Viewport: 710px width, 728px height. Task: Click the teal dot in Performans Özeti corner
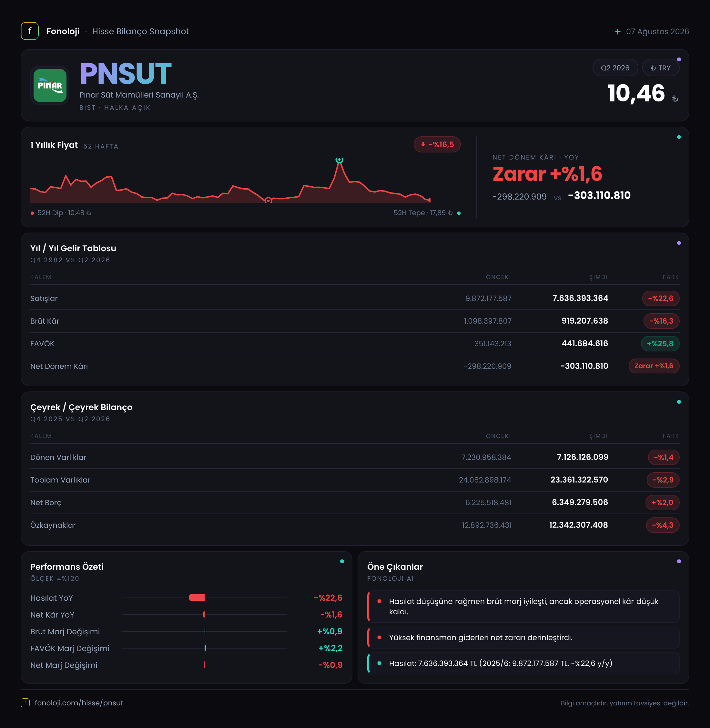click(x=342, y=561)
